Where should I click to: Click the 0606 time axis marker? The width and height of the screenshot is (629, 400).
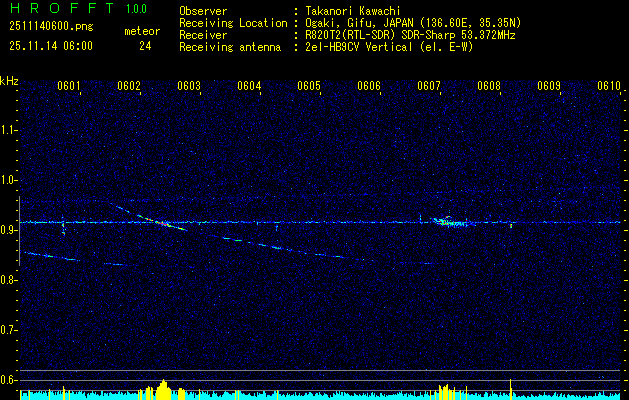point(369,86)
